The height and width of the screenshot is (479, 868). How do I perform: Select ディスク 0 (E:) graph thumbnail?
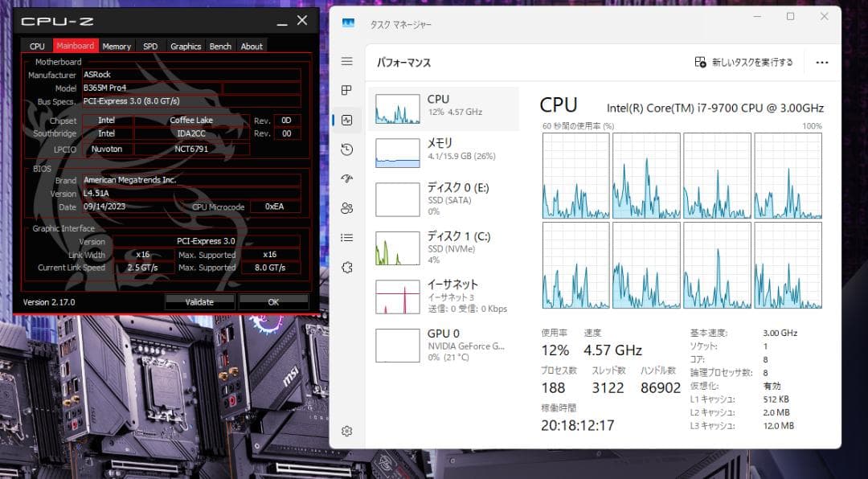click(398, 199)
